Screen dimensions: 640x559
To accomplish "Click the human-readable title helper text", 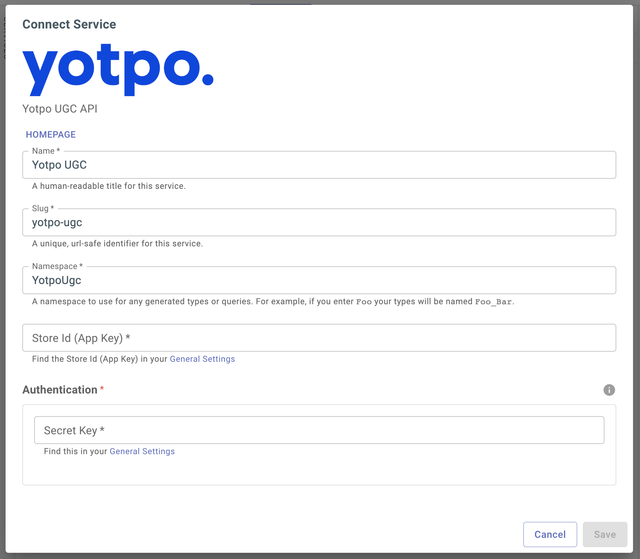I will (x=109, y=186).
